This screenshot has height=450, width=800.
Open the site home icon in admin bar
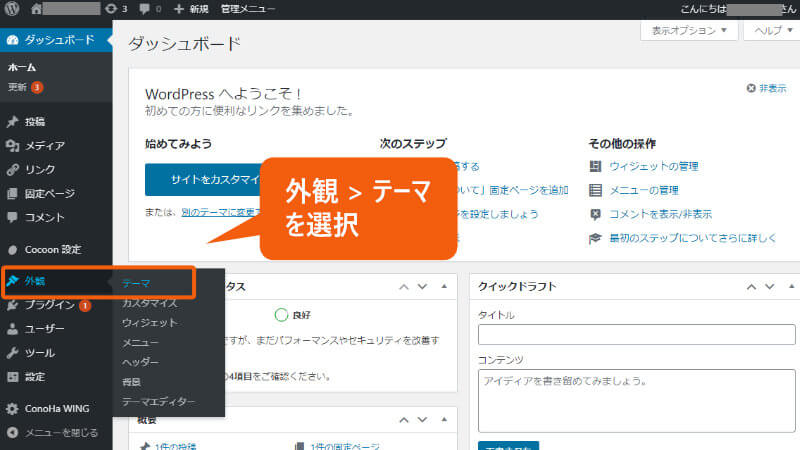36,9
